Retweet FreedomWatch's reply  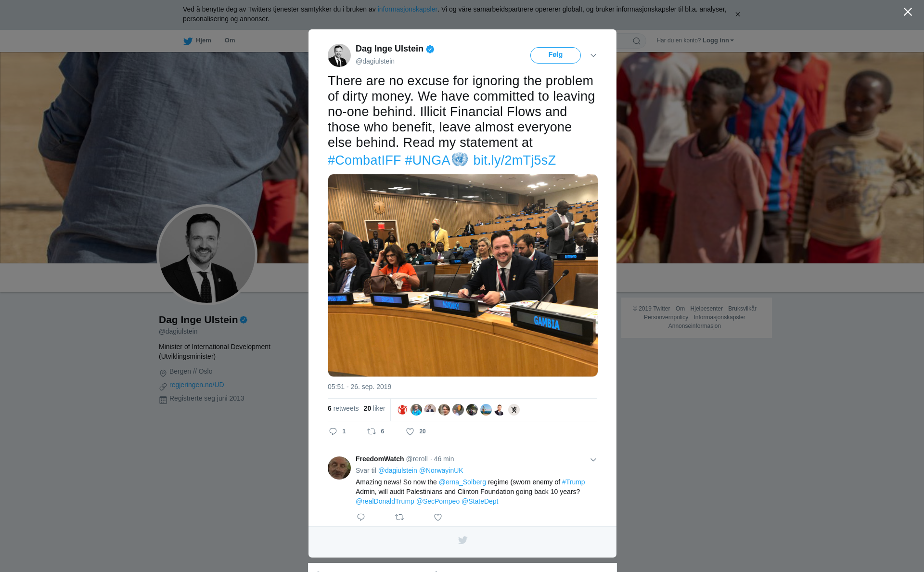click(x=399, y=517)
